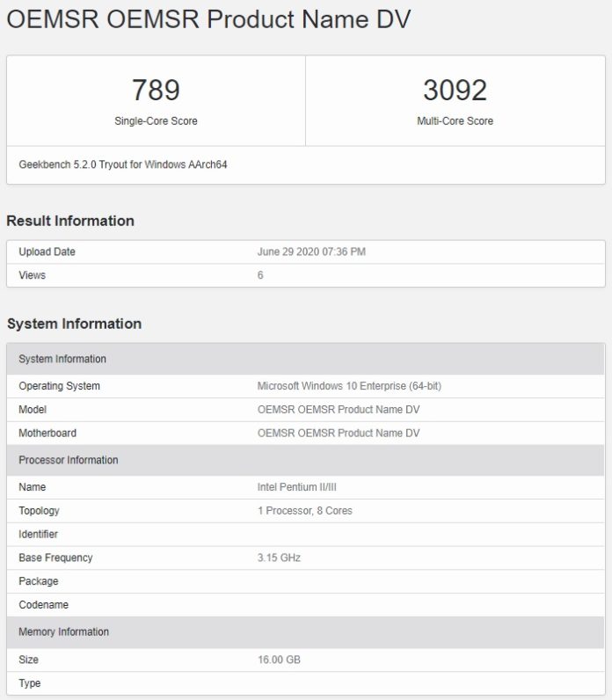Select the 3.15 GHz base frequency value

coord(279,558)
